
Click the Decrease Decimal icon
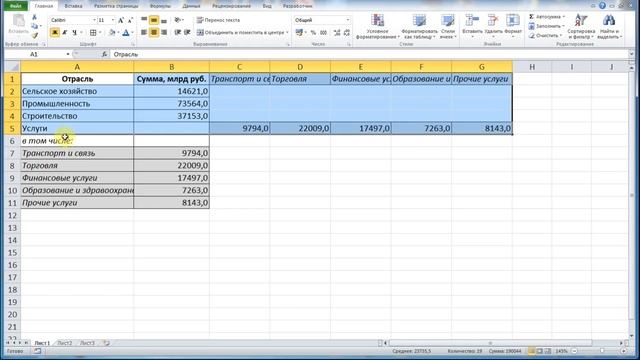click(x=347, y=32)
